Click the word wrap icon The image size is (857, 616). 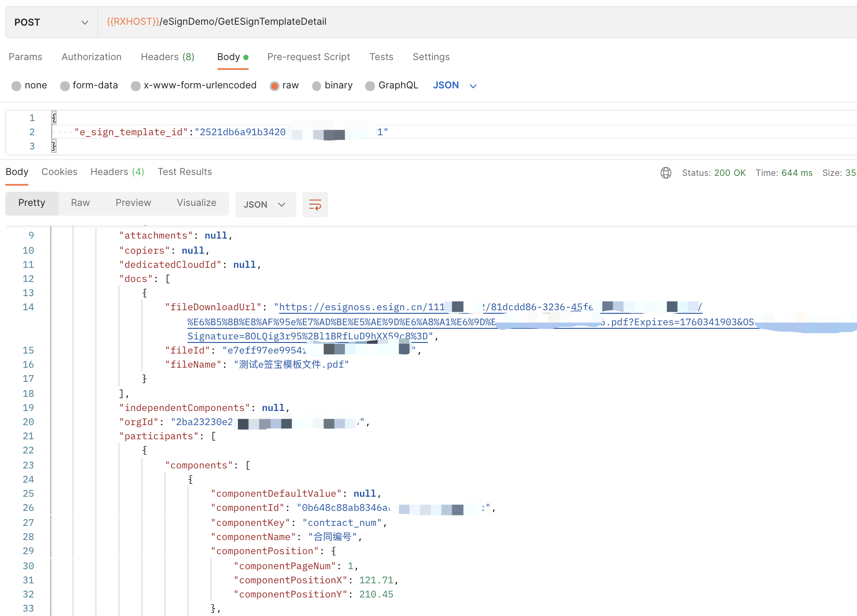315,205
